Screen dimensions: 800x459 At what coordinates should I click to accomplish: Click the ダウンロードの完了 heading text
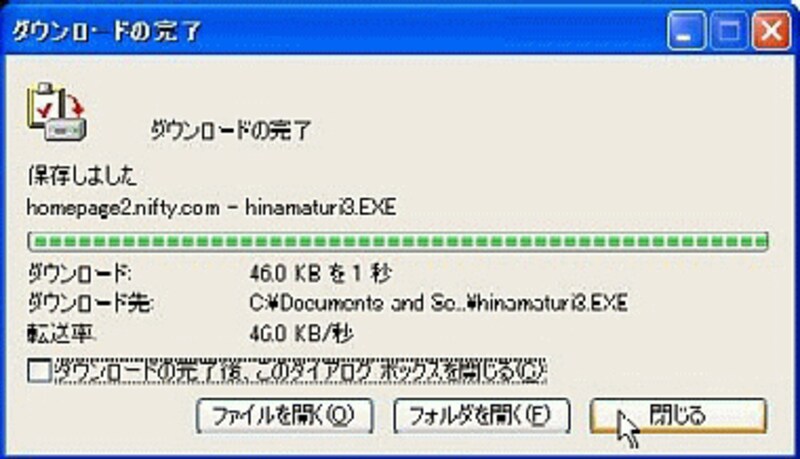(x=231, y=131)
